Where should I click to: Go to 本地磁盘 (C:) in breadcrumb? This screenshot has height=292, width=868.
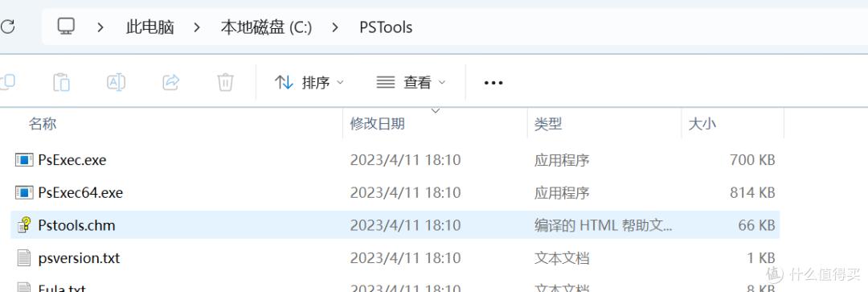pyautogui.click(x=266, y=27)
